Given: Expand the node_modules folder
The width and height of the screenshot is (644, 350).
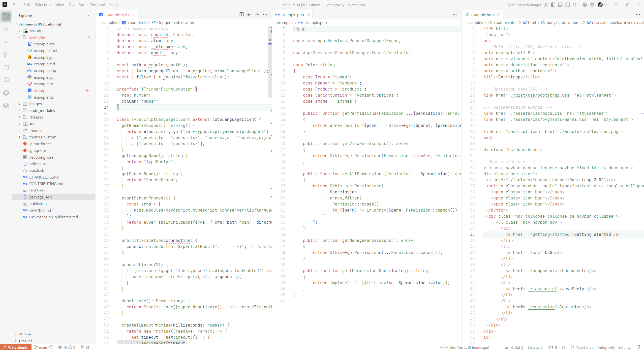Looking at the screenshot, I should pos(42,110).
